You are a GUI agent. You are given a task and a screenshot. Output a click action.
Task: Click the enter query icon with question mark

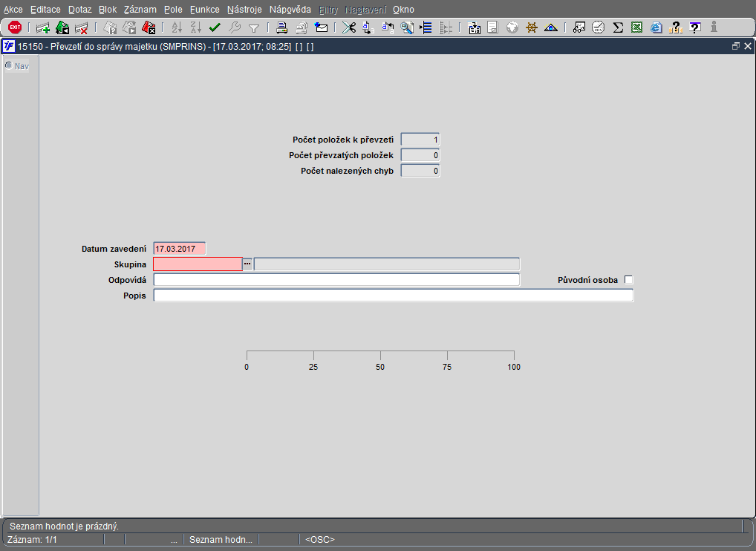point(111,28)
